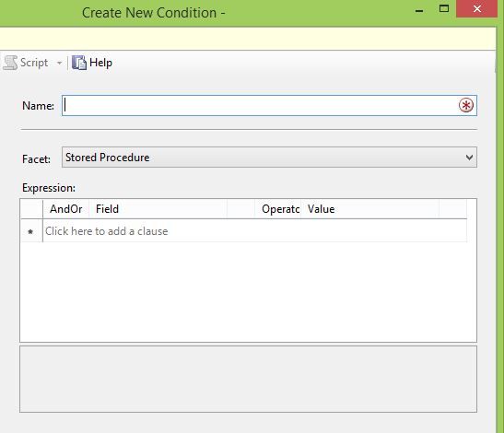504x433 pixels.
Task: Minimize the Create New Condition window
Action: [x=419, y=10]
